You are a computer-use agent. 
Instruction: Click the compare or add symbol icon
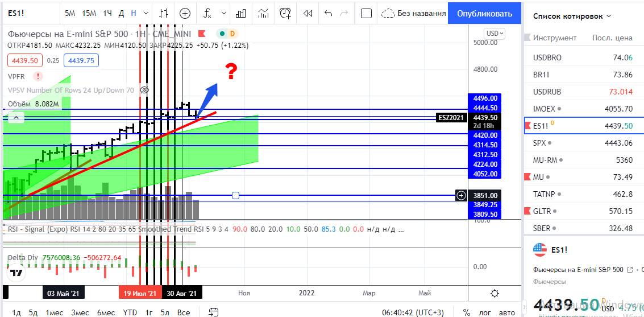(x=185, y=13)
